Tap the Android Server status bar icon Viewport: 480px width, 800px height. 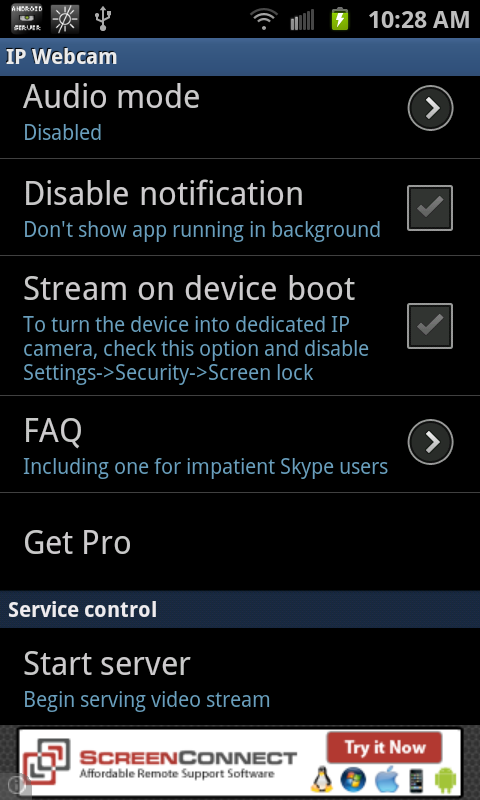pos(27,19)
